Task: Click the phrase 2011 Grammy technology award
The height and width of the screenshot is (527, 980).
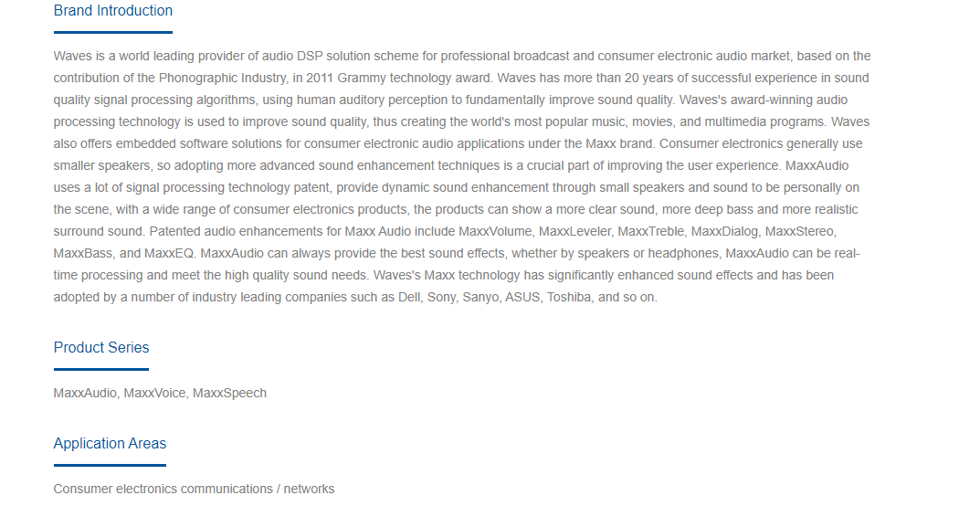Action: (x=399, y=79)
